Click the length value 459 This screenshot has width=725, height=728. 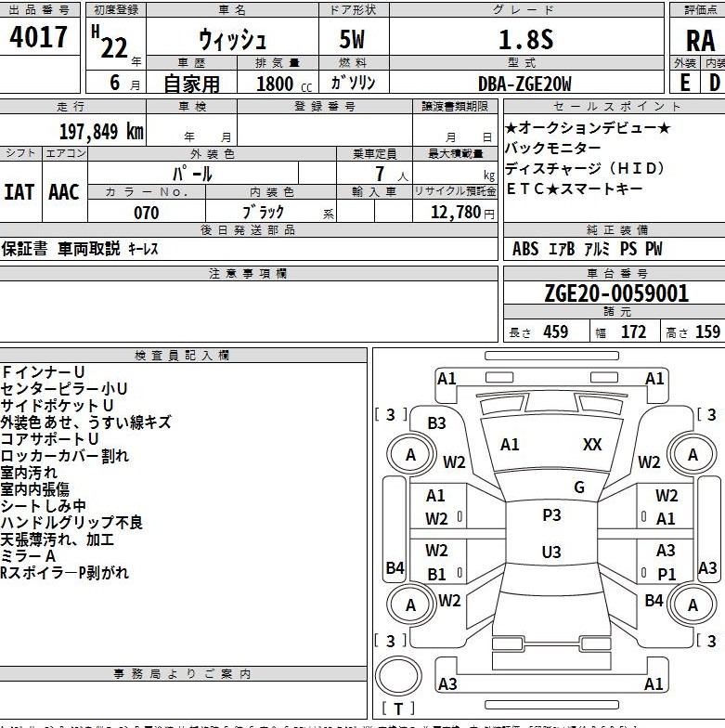click(555, 332)
